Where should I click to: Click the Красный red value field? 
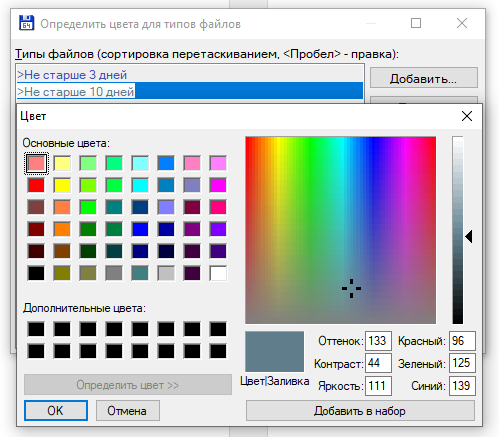pyautogui.click(x=462, y=341)
